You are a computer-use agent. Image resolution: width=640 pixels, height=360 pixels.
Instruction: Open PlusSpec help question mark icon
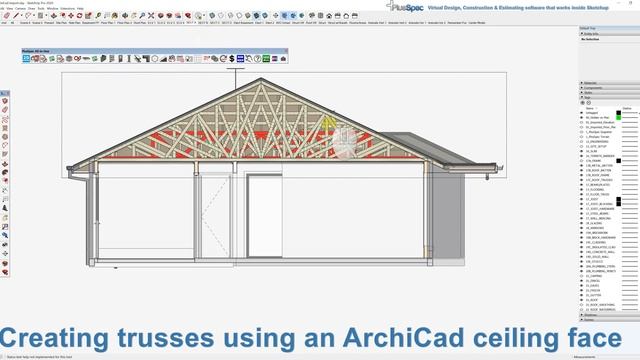(x=258, y=59)
